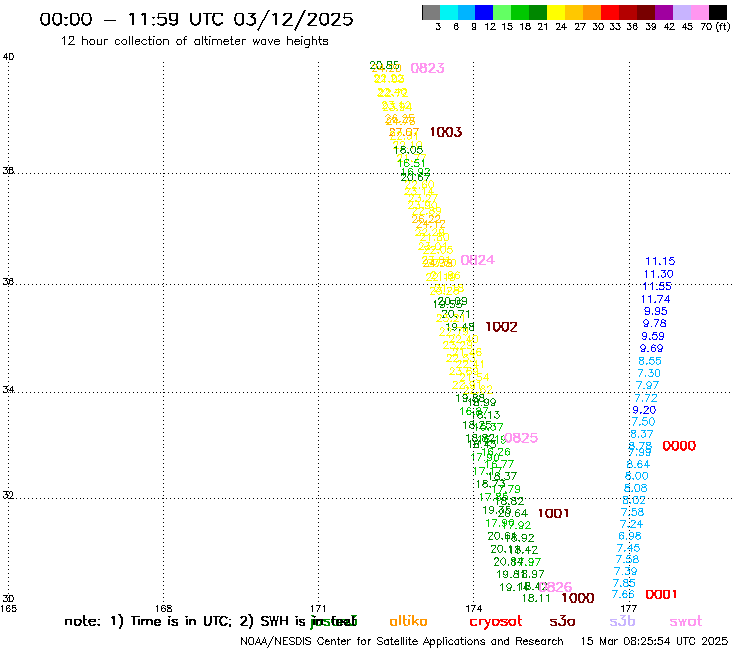Click the pink legend color swatch

click(699, 12)
